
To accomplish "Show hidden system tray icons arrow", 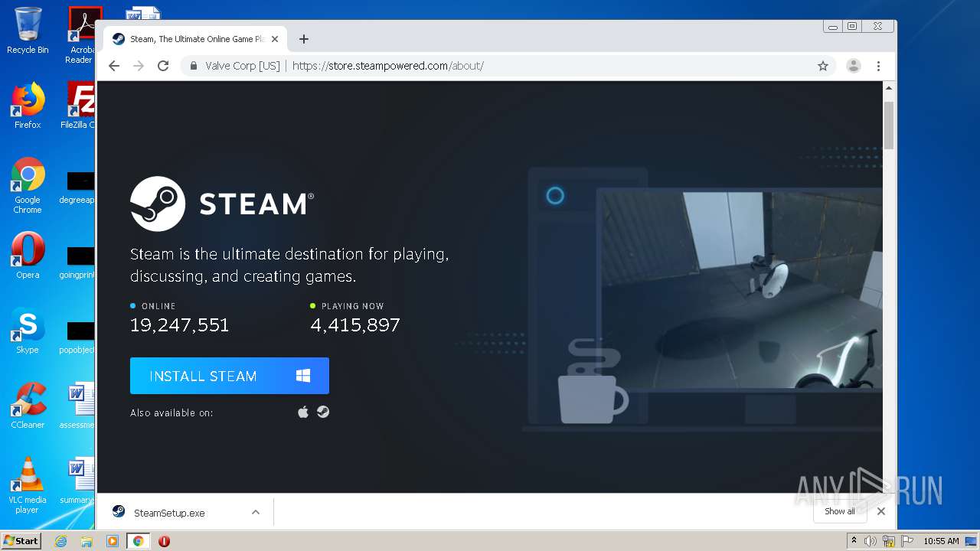I will tap(854, 541).
